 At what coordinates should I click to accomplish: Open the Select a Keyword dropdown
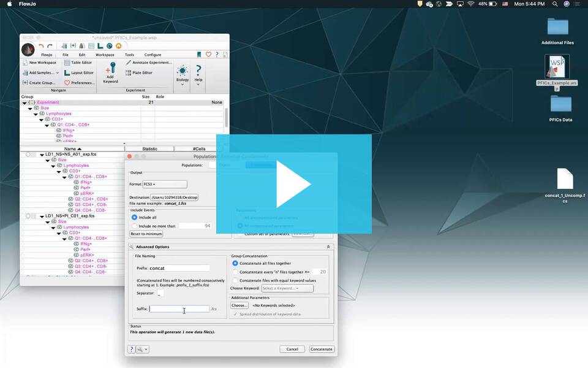[x=287, y=288]
